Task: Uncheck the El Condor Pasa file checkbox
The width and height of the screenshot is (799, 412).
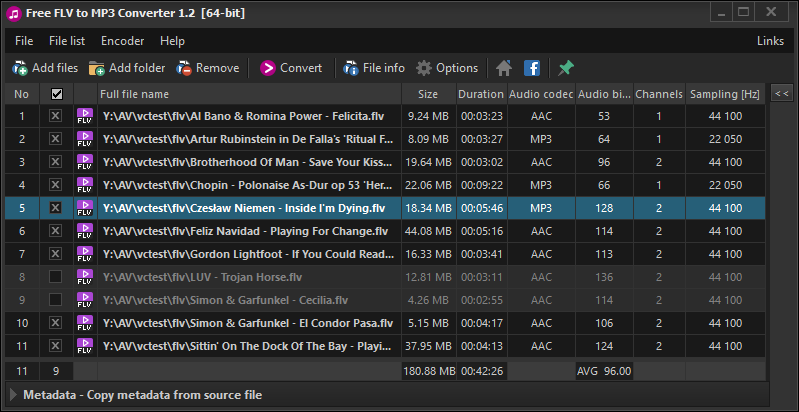Action: [x=56, y=323]
